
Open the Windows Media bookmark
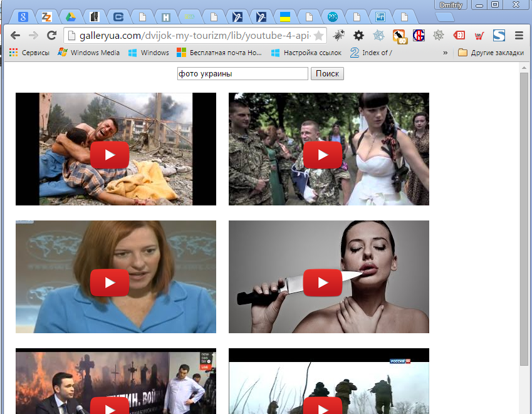pyautogui.click(x=89, y=53)
